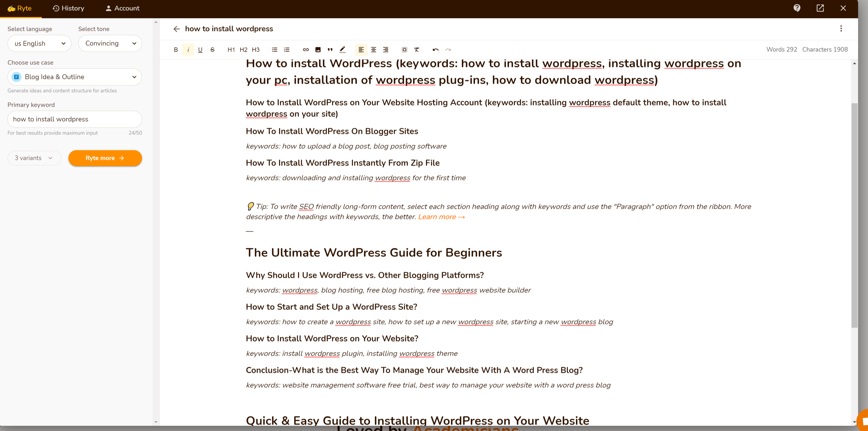Click the sidebar scroll-down arrow

[x=156, y=422]
